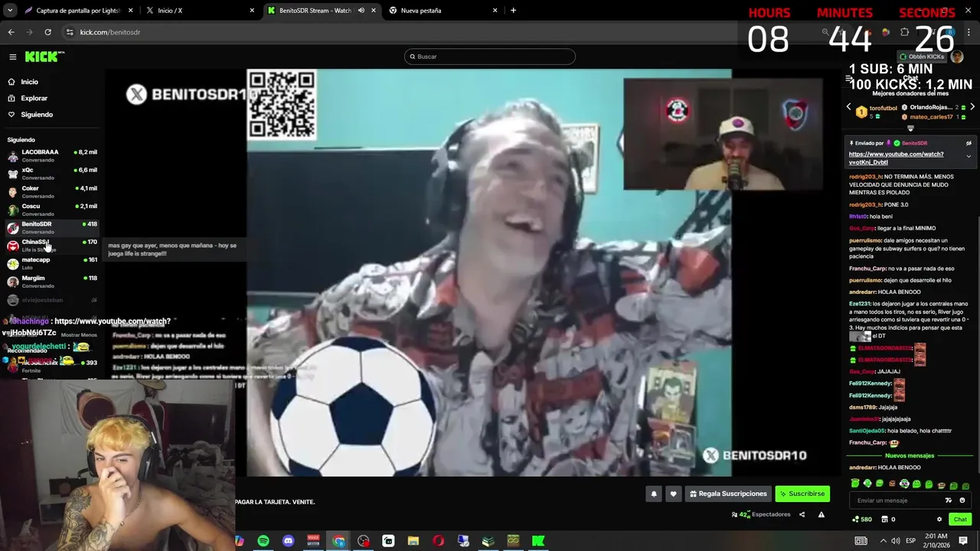Open the ChinaSS channel in the sidebar
Image resolution: width=980 pixels, height=551 pixels.
point(52,246)
